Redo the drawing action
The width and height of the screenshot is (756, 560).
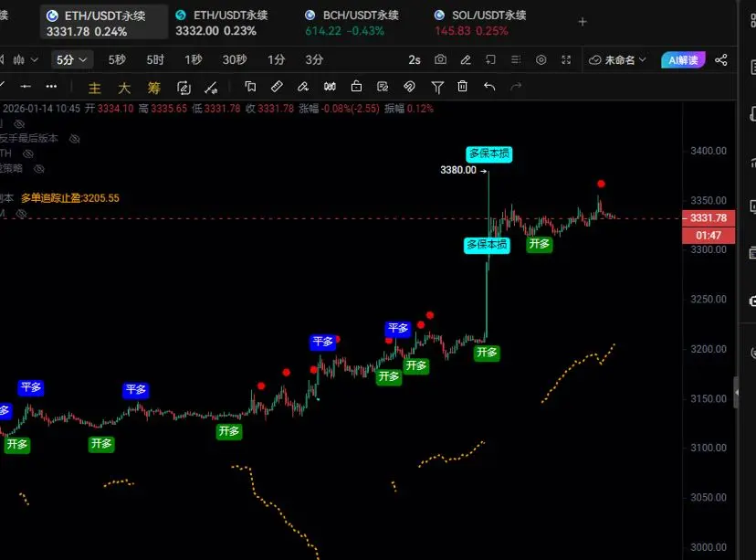point(516,87)
